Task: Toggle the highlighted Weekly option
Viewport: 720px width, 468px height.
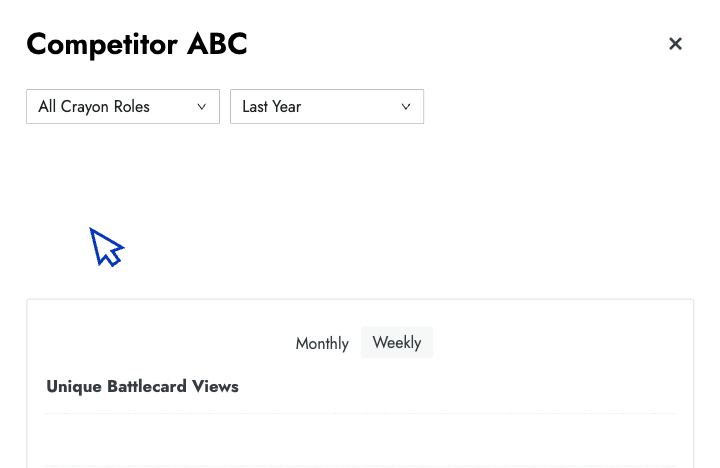Action: click(396, 342)
